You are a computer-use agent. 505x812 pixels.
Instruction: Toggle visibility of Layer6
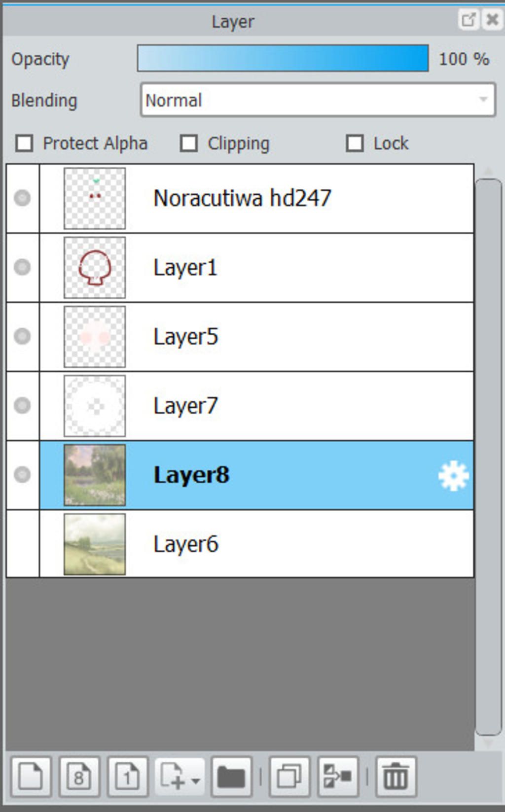(22, 544)
